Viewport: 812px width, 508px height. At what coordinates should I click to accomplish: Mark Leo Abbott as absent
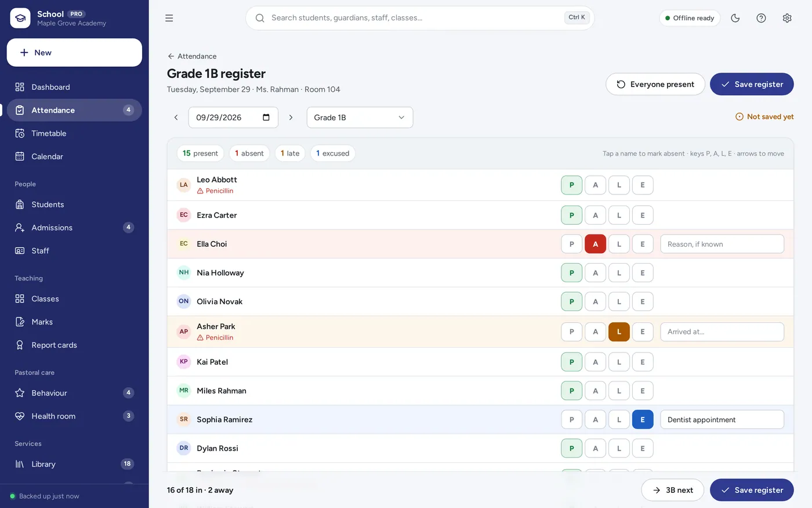[596, 185]
